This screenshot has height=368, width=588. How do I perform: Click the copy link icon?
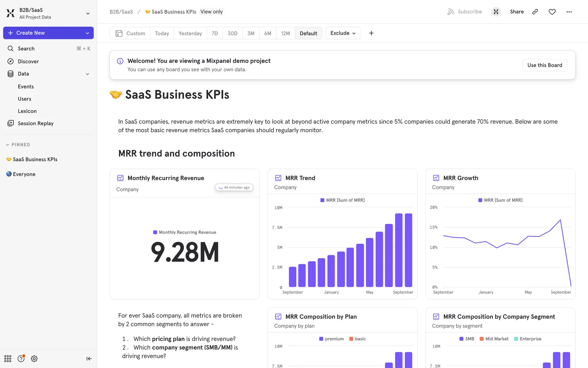[535, 12]
